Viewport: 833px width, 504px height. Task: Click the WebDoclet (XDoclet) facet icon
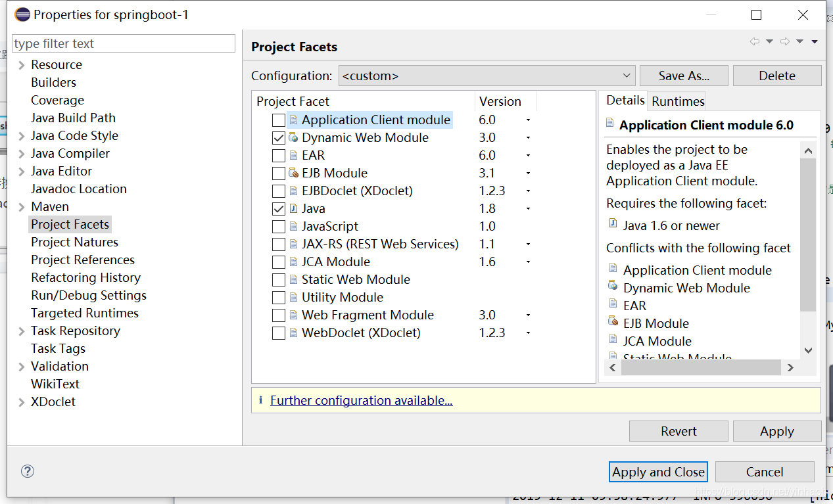click(x=293, y=332)
